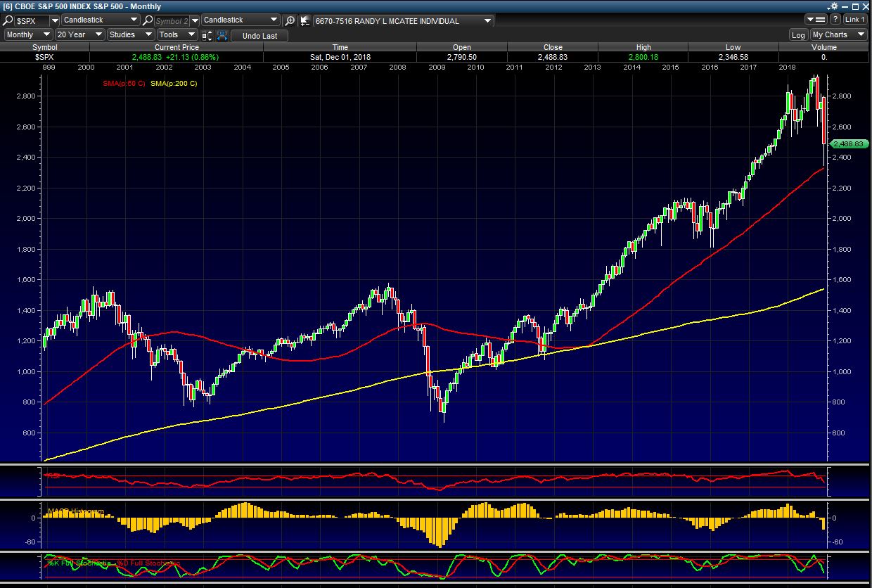Click the account selector icon beside zoom
This screenshot has height=588, width=872.
306,21
